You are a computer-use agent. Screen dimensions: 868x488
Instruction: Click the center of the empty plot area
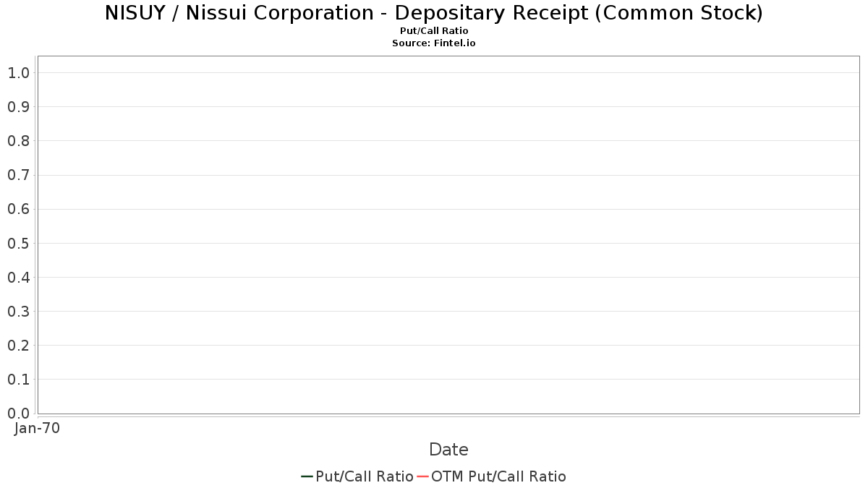click(x=448, y=235)
